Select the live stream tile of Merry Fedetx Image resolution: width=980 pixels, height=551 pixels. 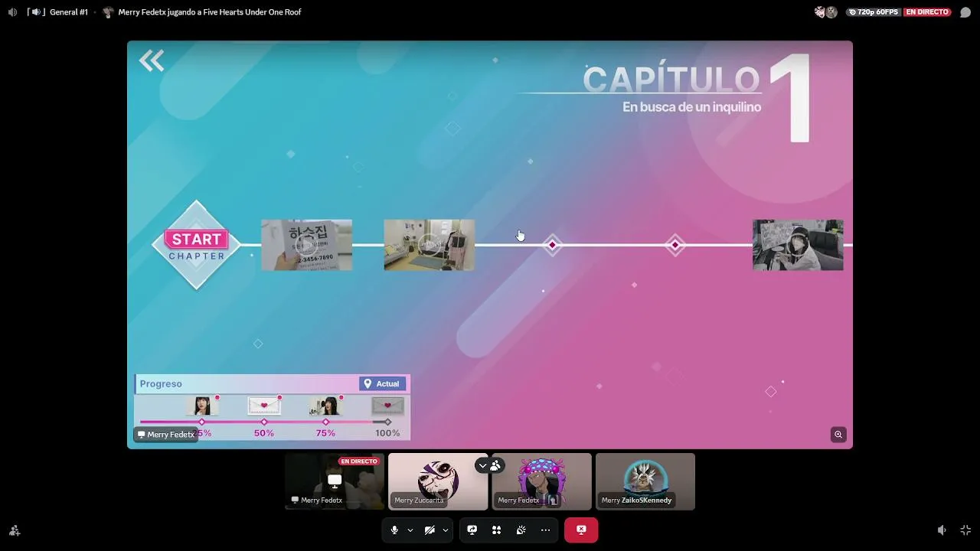tap(335, 481)
